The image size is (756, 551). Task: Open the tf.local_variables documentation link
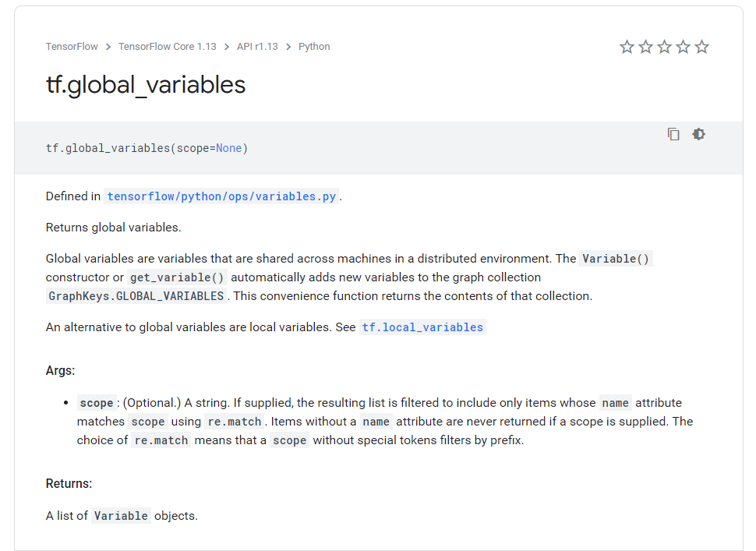[x=422, y=327]
